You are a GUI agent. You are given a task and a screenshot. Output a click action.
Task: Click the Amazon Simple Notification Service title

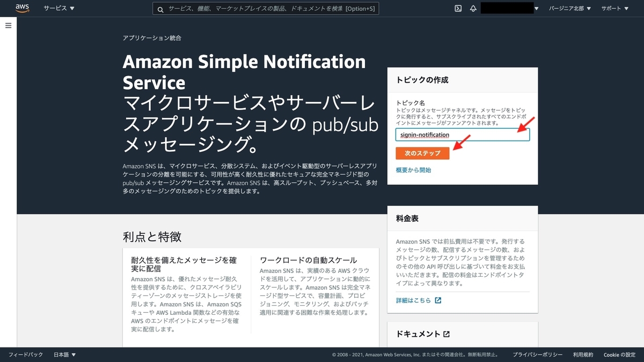(244, 72)
